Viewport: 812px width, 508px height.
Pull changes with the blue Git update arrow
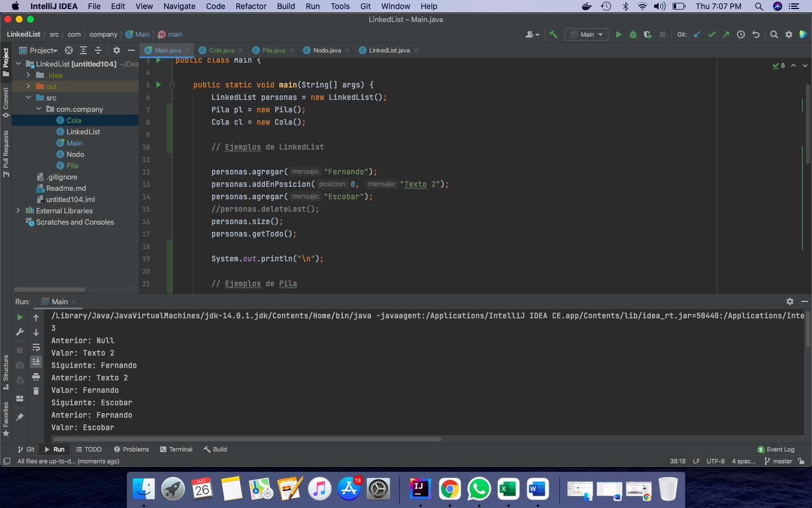point(697,34)
